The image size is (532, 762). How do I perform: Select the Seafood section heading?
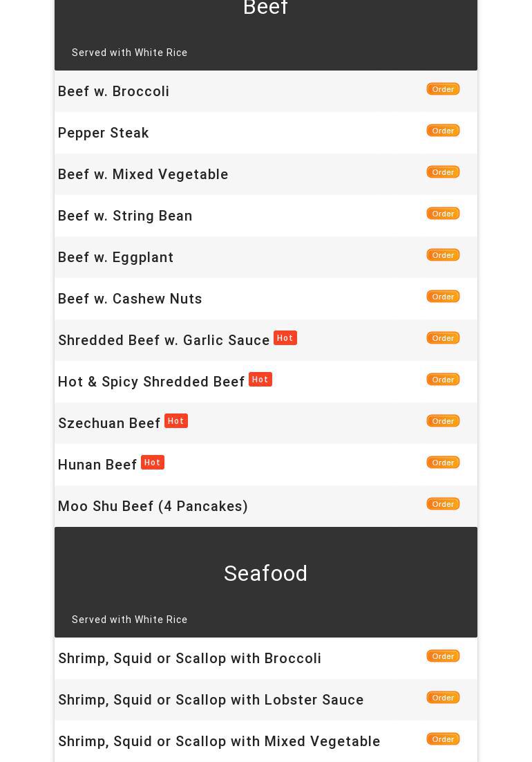[265, 573]
